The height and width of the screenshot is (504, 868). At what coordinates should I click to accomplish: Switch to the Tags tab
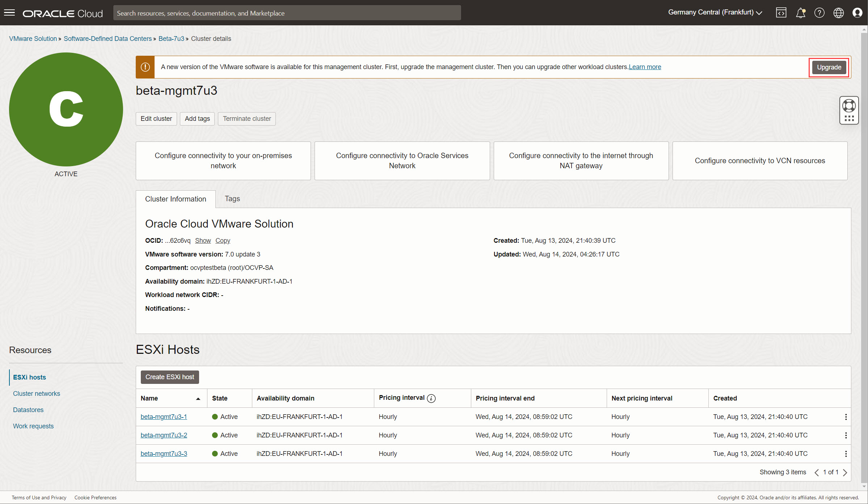click(232, 199)
